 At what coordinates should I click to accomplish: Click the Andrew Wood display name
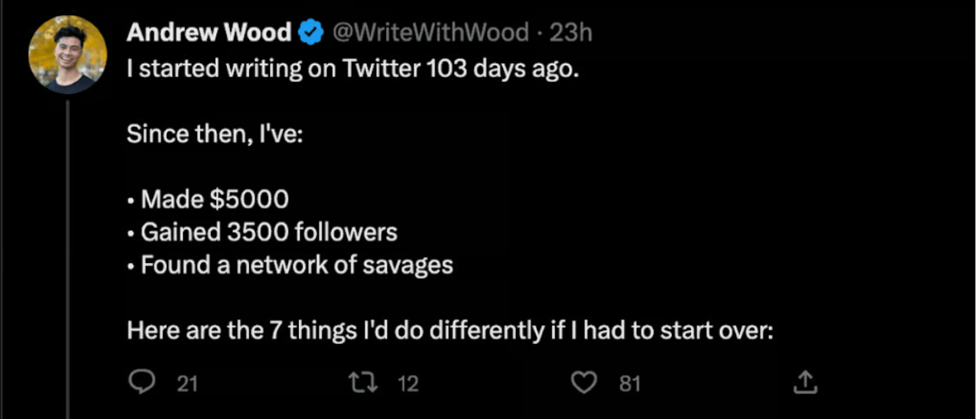pos(209,33)
